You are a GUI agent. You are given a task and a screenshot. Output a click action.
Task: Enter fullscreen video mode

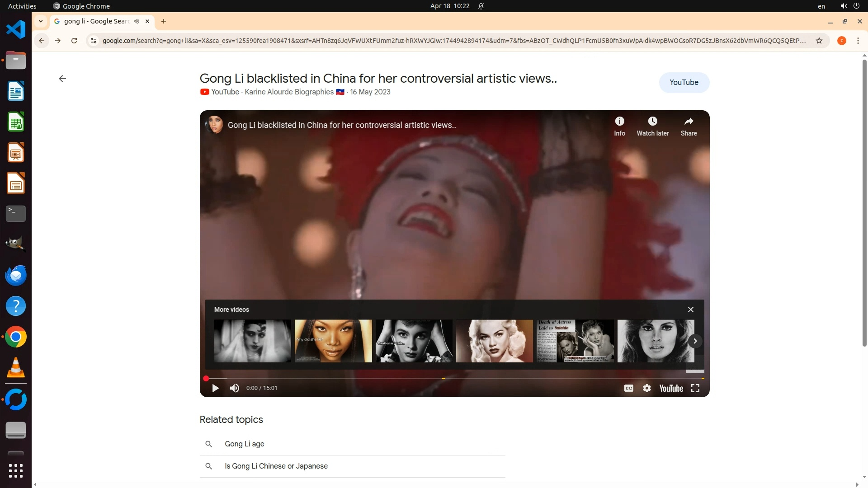[695, 388]
